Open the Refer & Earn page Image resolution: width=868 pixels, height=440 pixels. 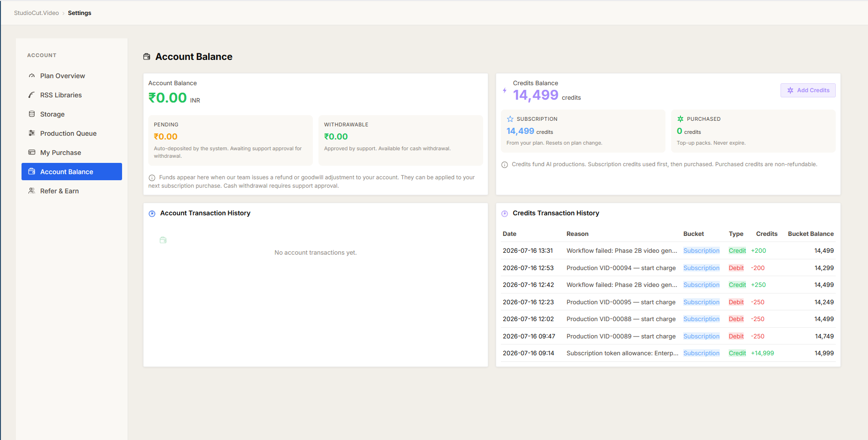[72, 191]
